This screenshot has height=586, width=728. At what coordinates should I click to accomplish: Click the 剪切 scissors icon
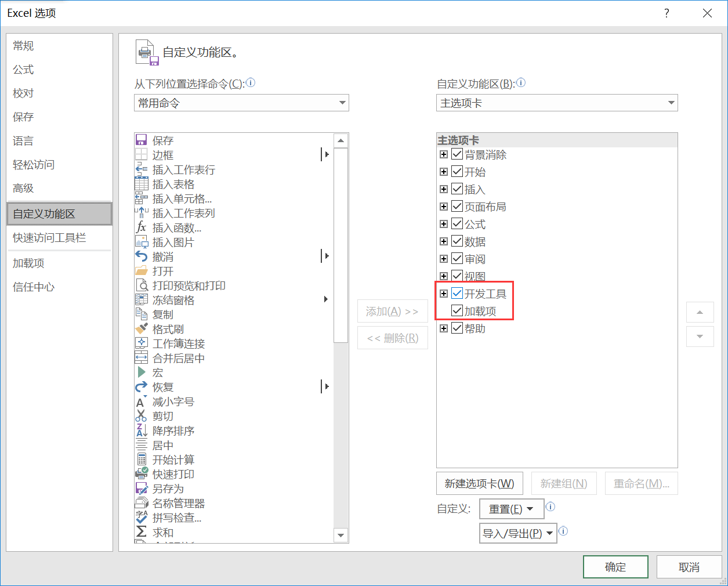pos(141,416)
